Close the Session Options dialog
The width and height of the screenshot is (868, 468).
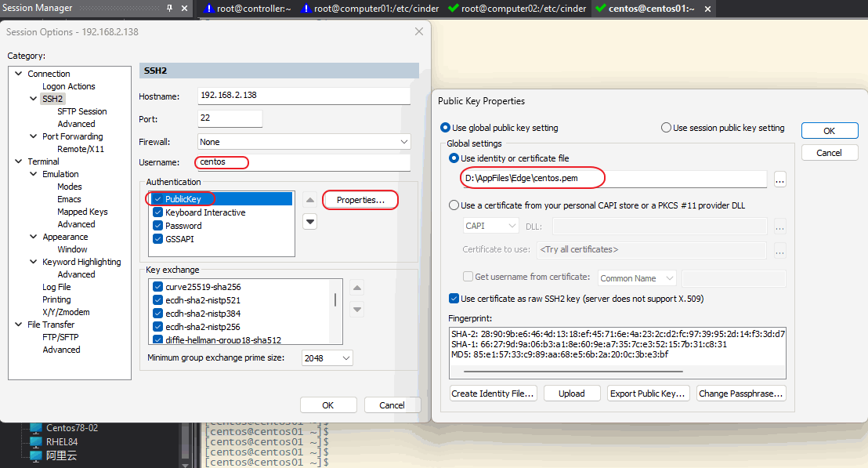[419, 31]
